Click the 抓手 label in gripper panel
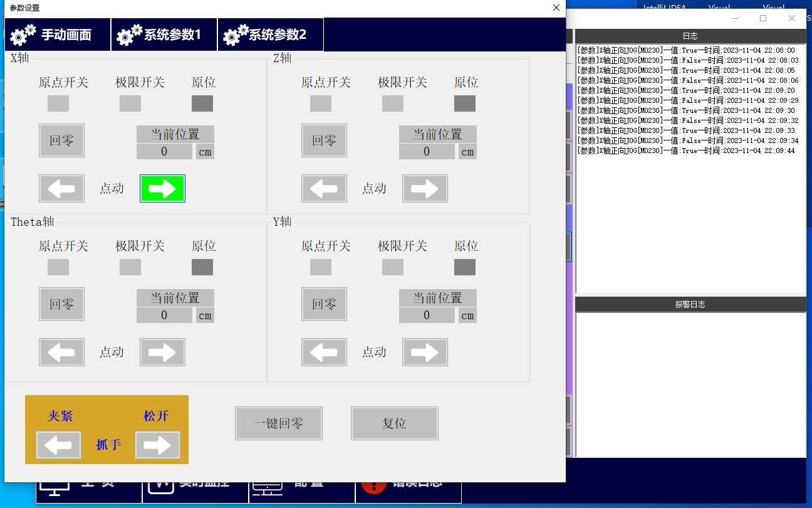The height and width of the screenshot is (508, 812). coord(108,445)
